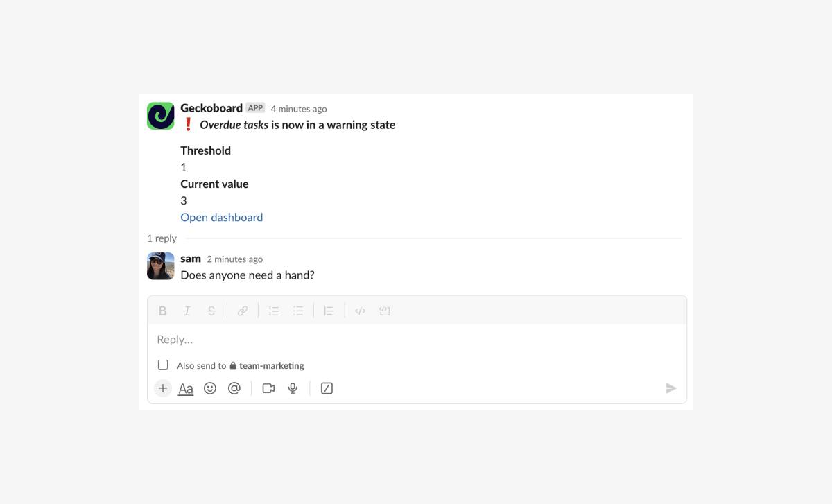Check the Also send to team-marketing box
The height and width of the screenshot is (504, 832).
coord(163,365)
